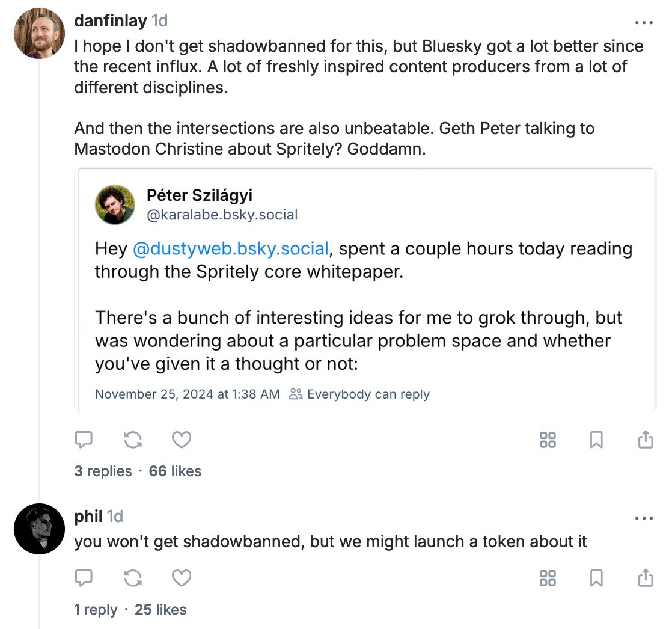Bookmark danfinlay's post
The image size is (672, 629).
[596, 441]
